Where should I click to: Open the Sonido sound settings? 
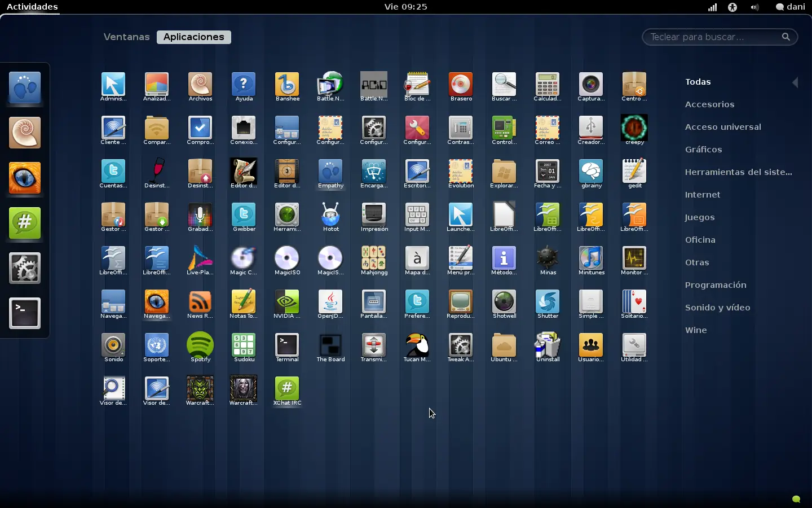click(x=113, y=348)
